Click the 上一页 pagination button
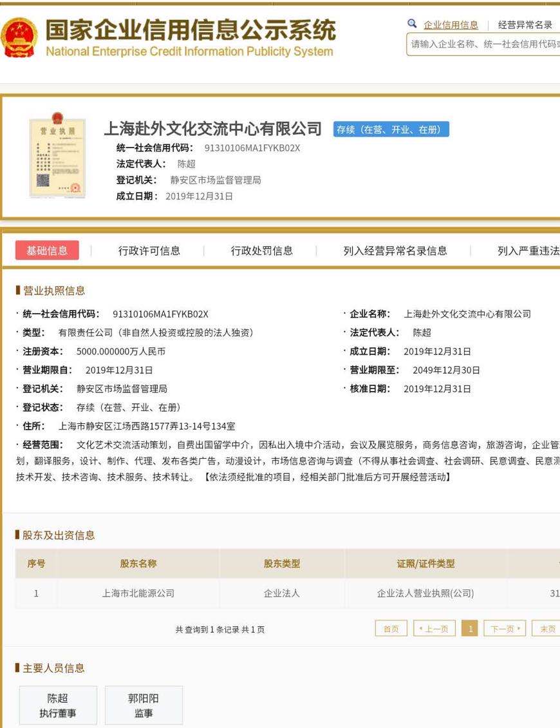 (x=434, y=629)
